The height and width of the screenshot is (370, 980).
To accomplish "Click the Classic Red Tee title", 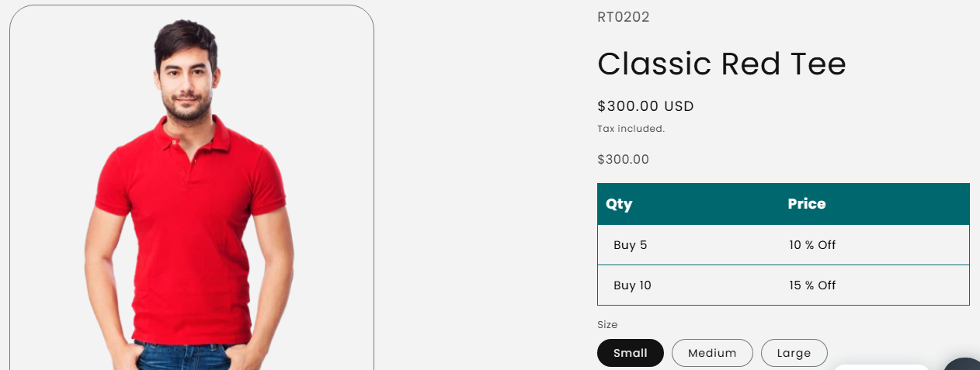I will (721, 64).
